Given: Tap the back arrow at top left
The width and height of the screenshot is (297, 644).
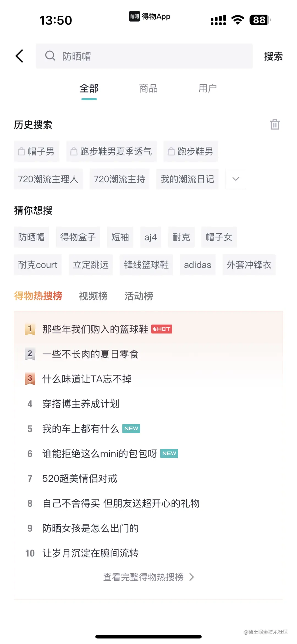Looking at the screenshot, I should [x=19, y=56].
